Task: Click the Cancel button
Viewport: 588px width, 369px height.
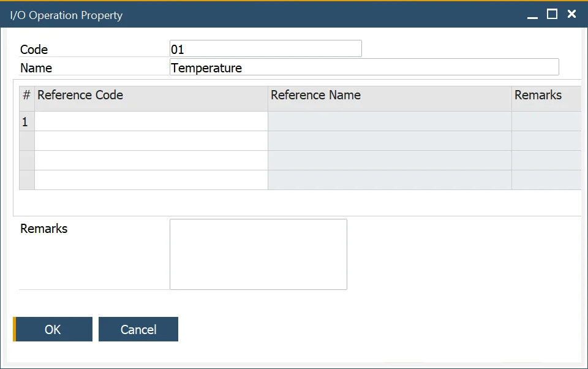Action: coord(138,329)
